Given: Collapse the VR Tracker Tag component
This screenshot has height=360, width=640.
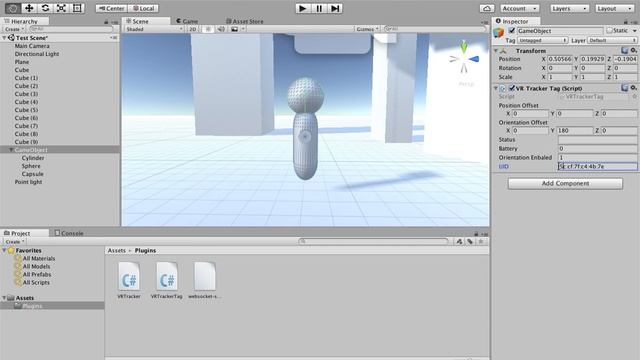Looking at the screenshot, I should click(x=496, y=88).
